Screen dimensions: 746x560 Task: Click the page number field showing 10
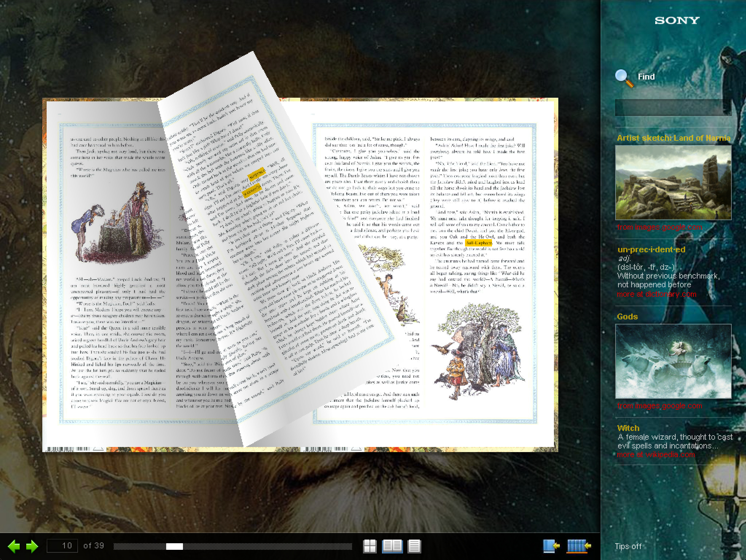[62, 545]
